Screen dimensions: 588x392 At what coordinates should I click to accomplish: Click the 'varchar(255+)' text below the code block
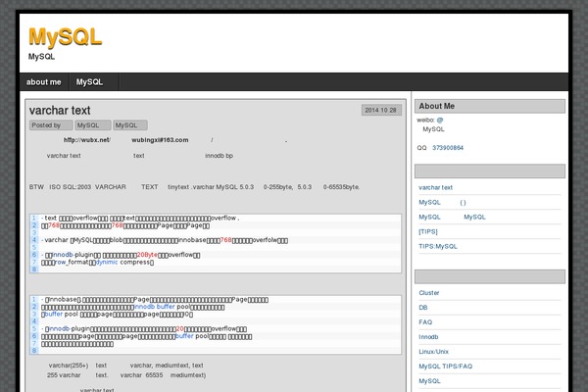point(69,366)
